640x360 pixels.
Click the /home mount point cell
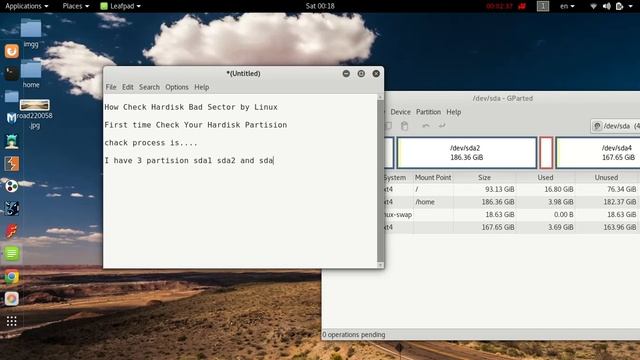[x=424, y=202]
